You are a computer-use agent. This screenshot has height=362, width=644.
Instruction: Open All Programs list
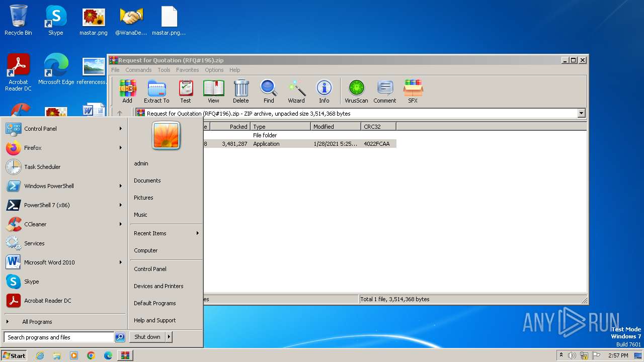tap(37, 322)
